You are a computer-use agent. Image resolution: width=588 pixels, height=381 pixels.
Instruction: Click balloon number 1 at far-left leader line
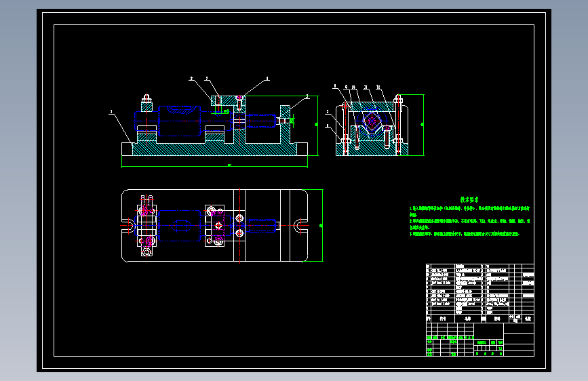[111, 112]
